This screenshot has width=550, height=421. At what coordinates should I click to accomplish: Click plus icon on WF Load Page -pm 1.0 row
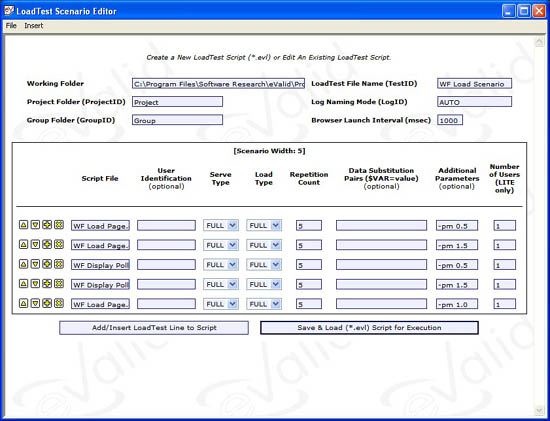click(47, 303)
